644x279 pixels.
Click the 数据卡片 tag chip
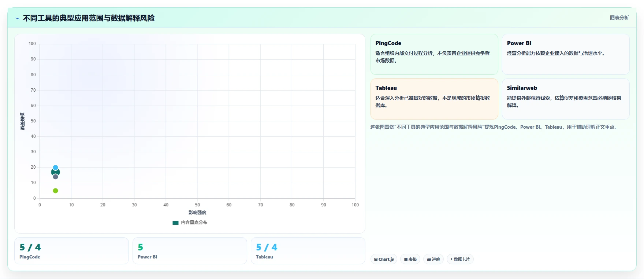460,259
